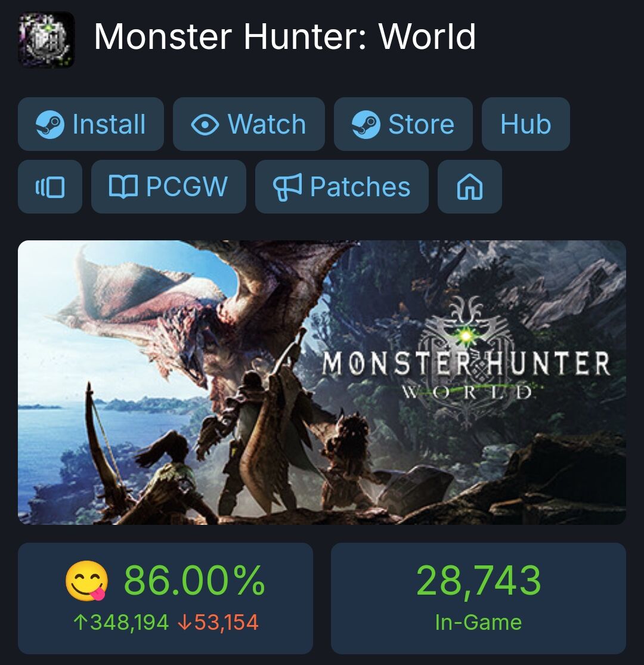Click the Store button label
Image resolution: width=644 pixels, height=665 pixels.
click(421, 124)
